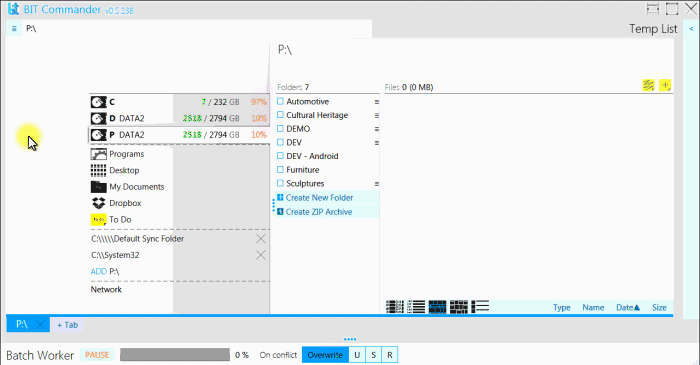Click the BIT Commander logo icon
The height and width of the screenshot is (365, 700).
click(x=13, y=9)
